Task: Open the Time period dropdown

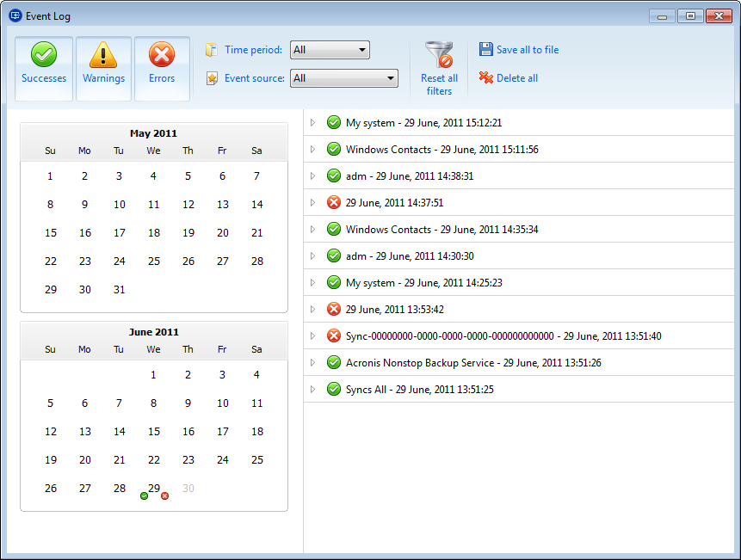Action: tap(330, 50)
